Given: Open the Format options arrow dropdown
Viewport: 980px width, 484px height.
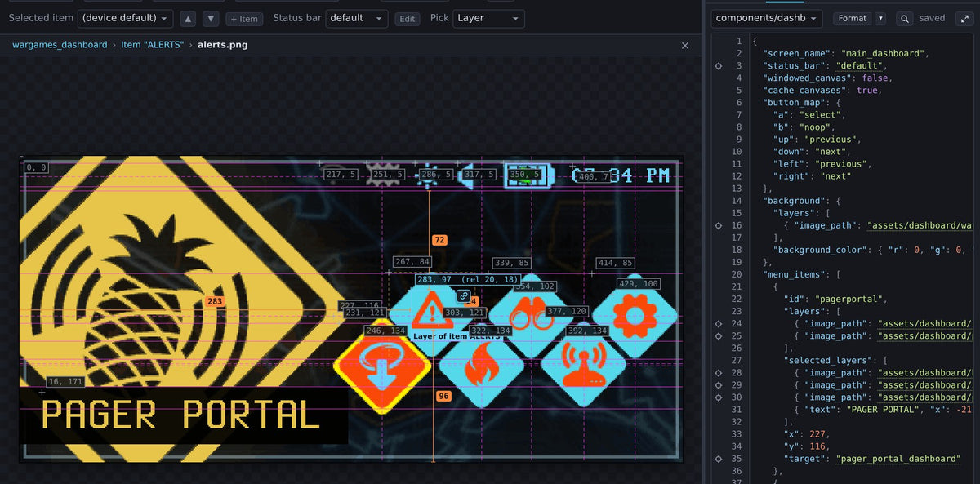Looking at the screenshot, I should (x=880, y=18).
